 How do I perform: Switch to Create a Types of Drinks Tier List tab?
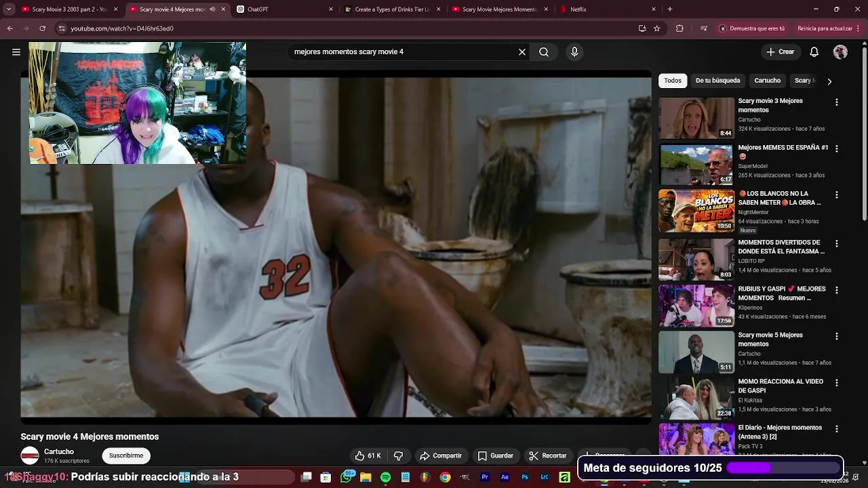click(393, 9)
